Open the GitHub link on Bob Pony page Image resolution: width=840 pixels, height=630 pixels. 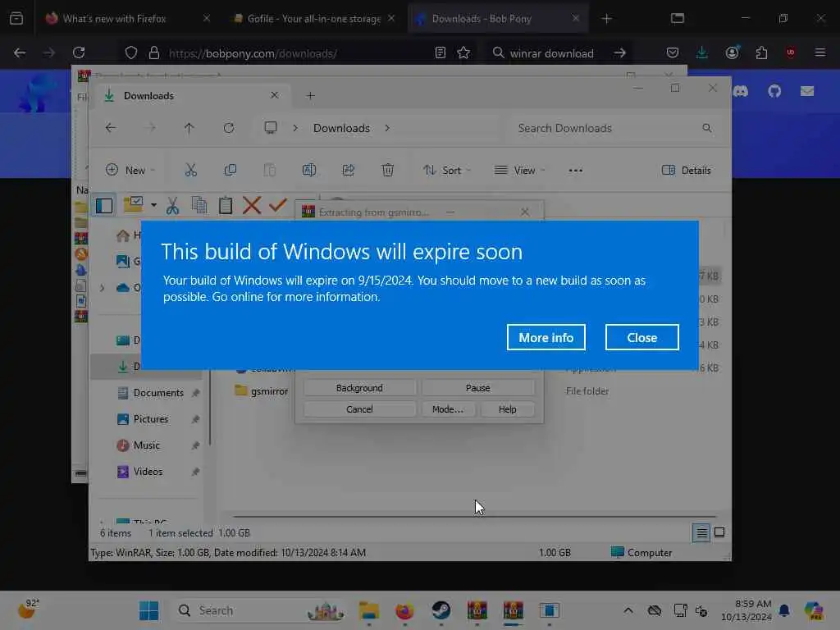coord(774,91)
